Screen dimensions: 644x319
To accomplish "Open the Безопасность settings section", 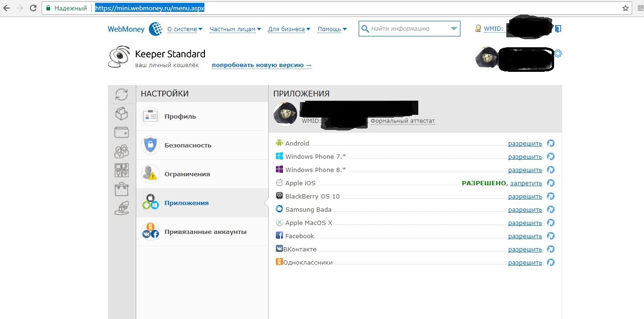I will click(x=187, y=145).
